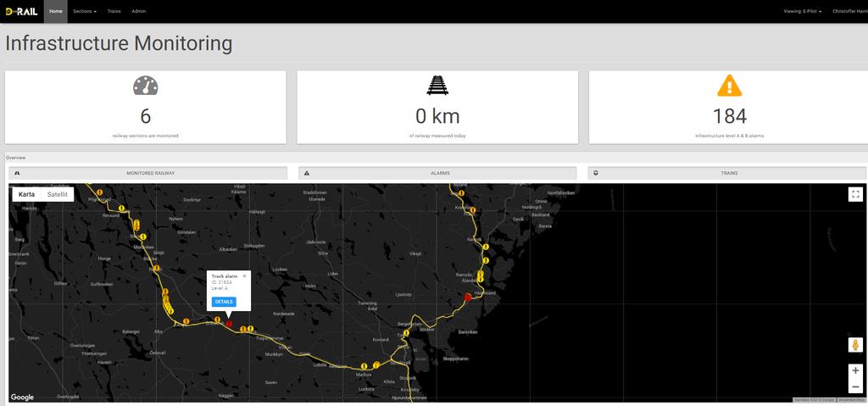868x406 pixels.
Task: Go to the Trains menu item
Action: [x=114, y=11]
